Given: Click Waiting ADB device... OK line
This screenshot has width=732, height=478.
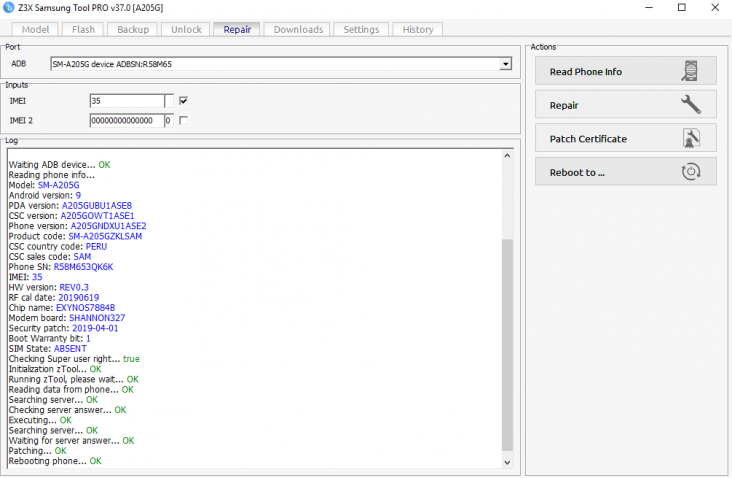Looking at the screenshot, I should tap(59, 165).
